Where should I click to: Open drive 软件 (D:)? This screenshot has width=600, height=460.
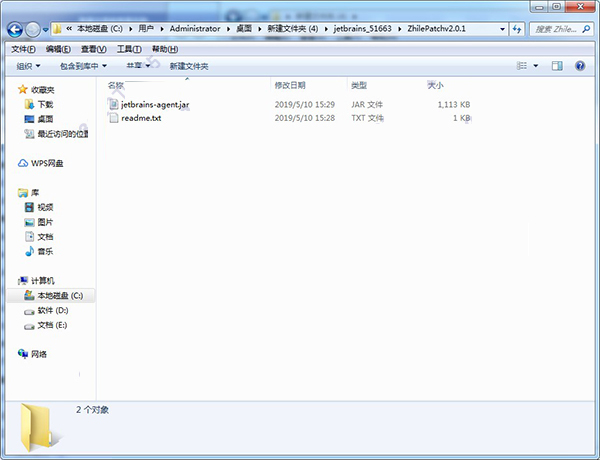pos(46,310)
